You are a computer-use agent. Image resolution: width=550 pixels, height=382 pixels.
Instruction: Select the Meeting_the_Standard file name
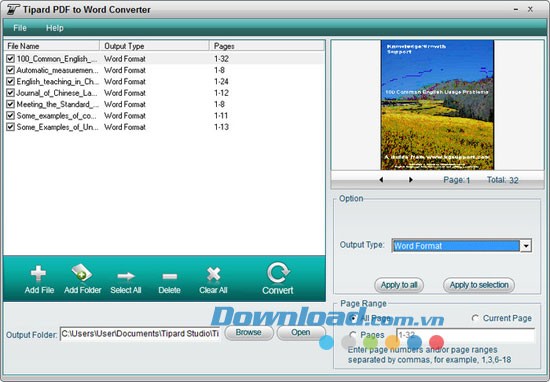click(x=58, y=104)
